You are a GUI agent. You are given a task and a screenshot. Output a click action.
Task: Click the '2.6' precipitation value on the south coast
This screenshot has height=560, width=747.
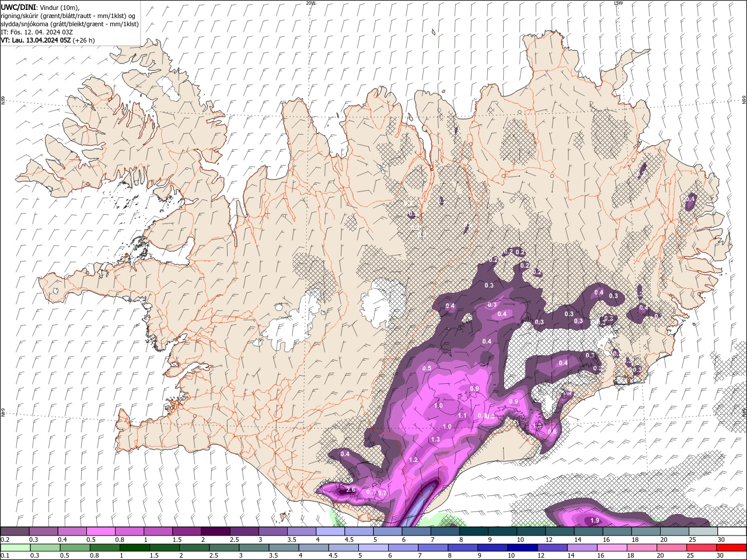click(351, 490)
